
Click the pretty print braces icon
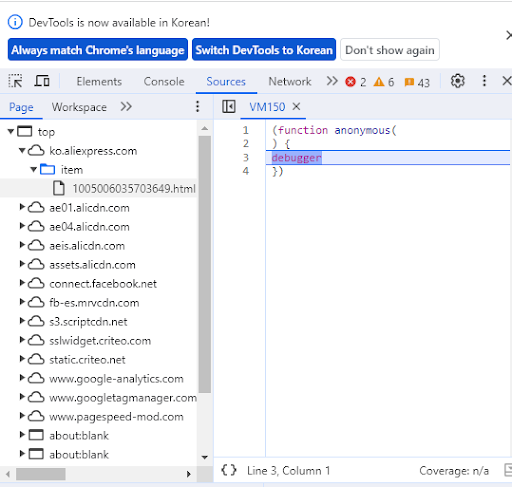pyautogui.click(x=229, y=470)
